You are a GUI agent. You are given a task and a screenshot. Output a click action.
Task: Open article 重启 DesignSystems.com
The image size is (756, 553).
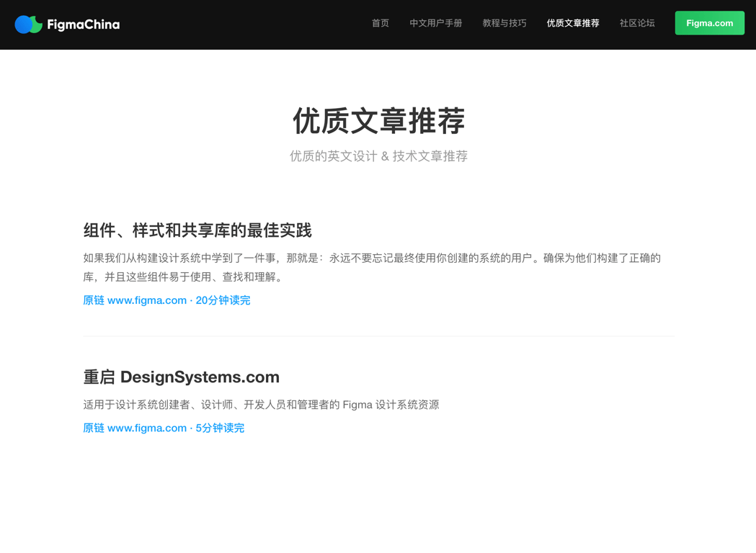tap(182, 377)
